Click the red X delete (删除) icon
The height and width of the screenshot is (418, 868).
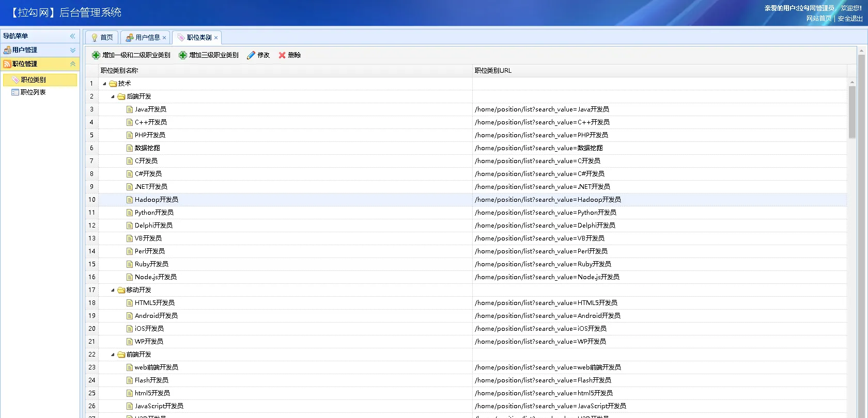tap(282, 55)
